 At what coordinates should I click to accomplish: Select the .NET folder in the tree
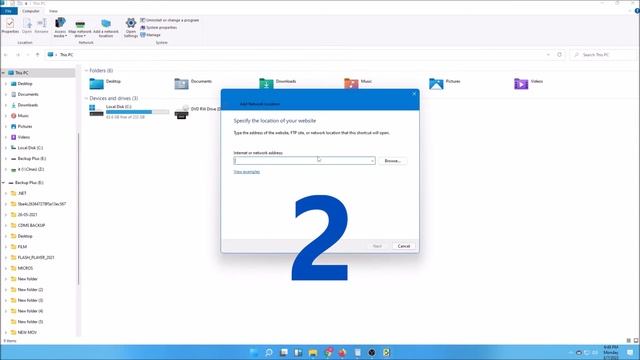(x=22, y=193)
